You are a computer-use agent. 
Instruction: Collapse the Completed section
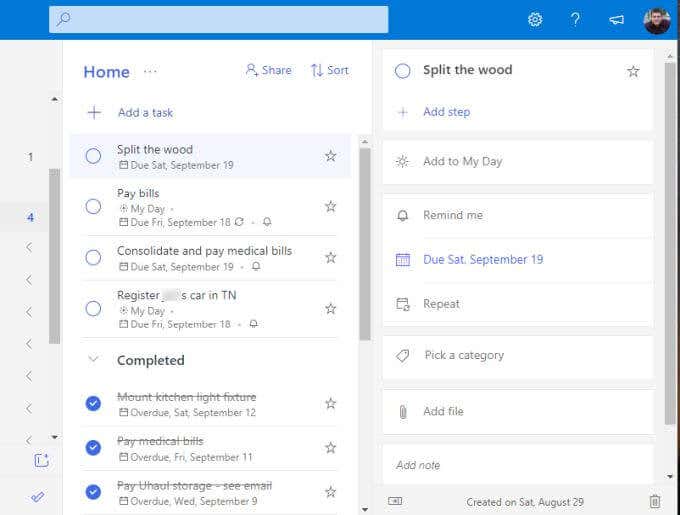click(x=93, y=359)
